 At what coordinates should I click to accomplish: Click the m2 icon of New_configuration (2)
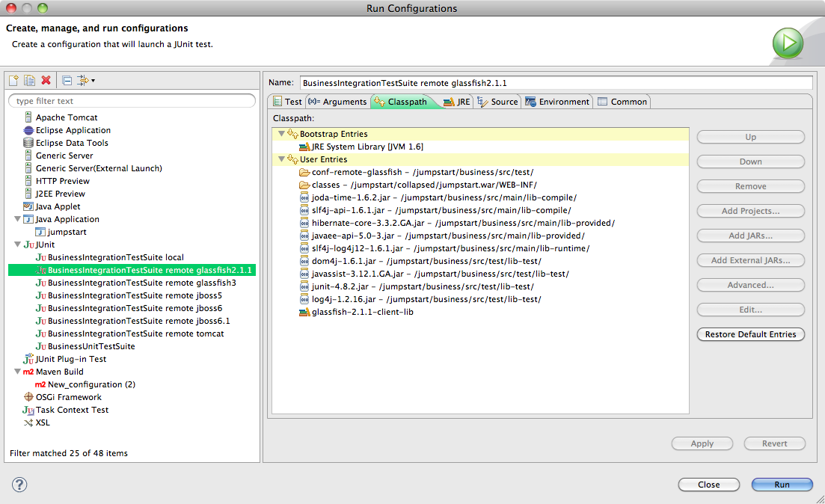tap(40, 384)
